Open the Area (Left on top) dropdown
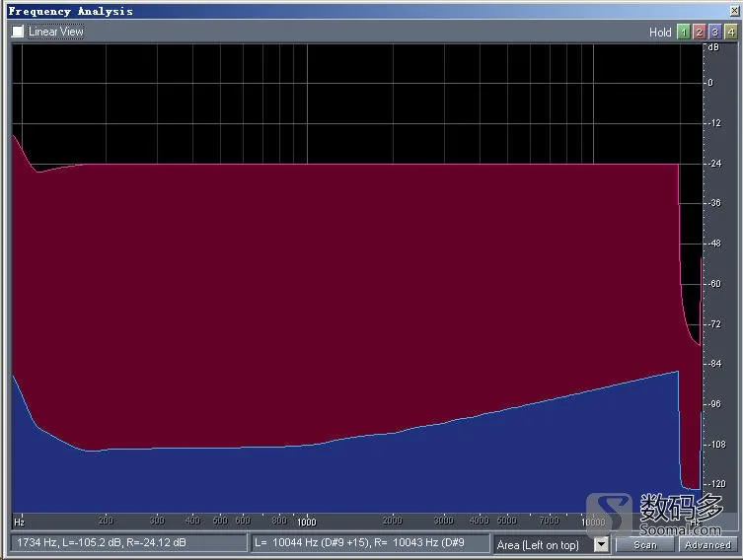743x560 pixels. pyautogui.click(x=601, y=544)
